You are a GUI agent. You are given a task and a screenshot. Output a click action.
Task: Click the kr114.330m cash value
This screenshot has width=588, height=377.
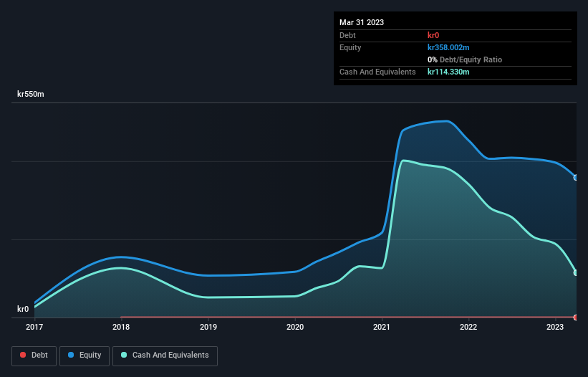coord(448,72)
